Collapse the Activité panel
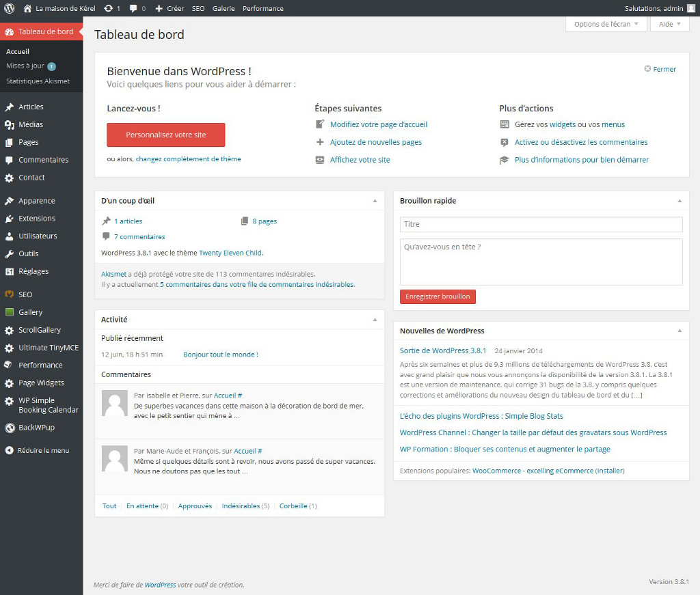The height and width of the screenshot is (595, 700). (375, 319)
